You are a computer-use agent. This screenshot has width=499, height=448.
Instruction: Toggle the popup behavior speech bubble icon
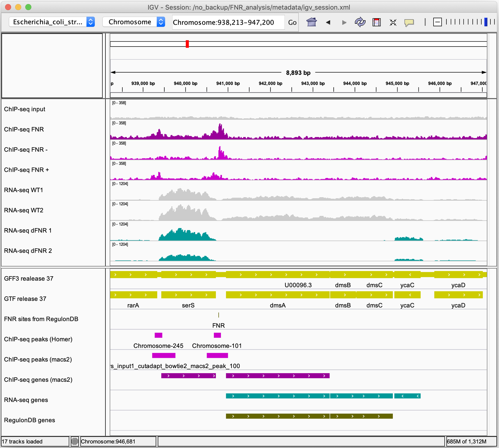409,23
